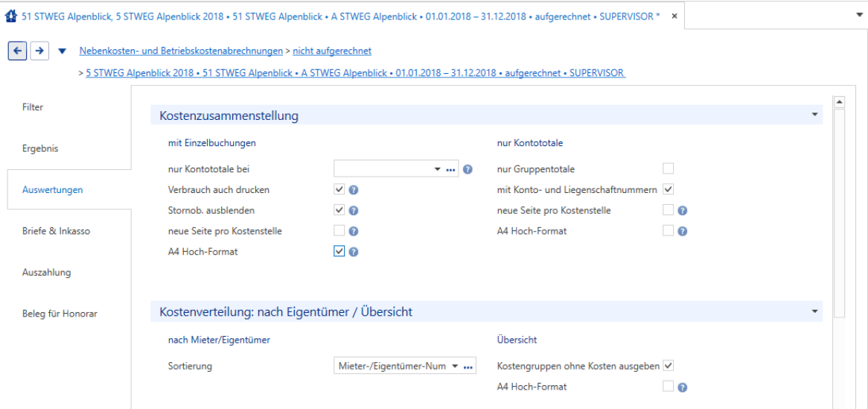
Task: Uncheck left 'A4 Hoch-Format' under mit Einzelbuchungen
Action: tap(339, 251)
